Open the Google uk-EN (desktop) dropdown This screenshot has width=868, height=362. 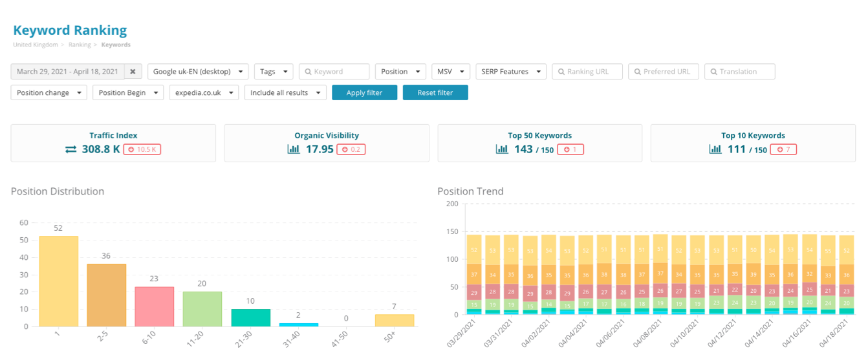(x=198, y=72)
